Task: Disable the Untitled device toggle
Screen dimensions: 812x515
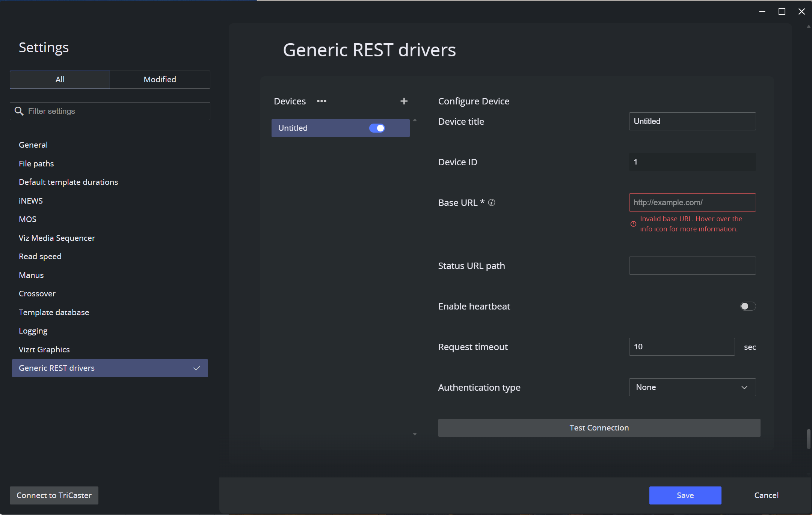Action: (377, 128)
